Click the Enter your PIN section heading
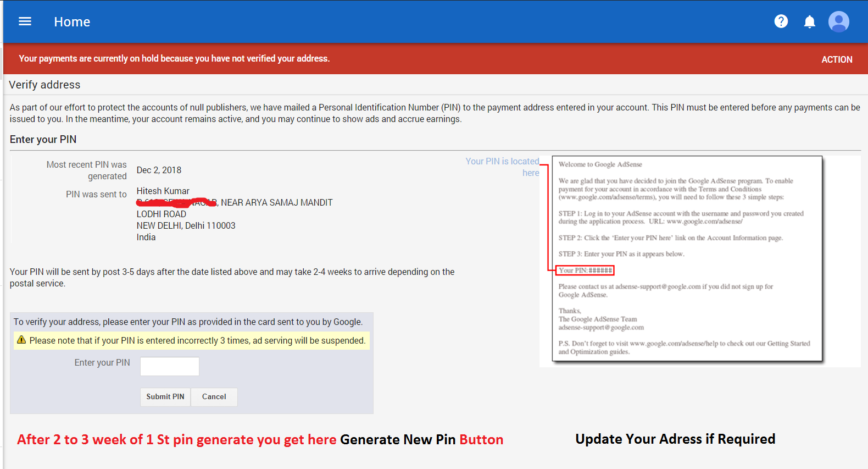This screenshot has height=469, width=868. click(x=43, y=140)
